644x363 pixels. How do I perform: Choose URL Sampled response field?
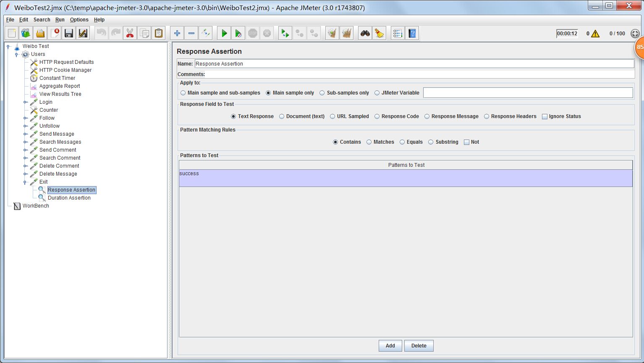coord(332,116)
